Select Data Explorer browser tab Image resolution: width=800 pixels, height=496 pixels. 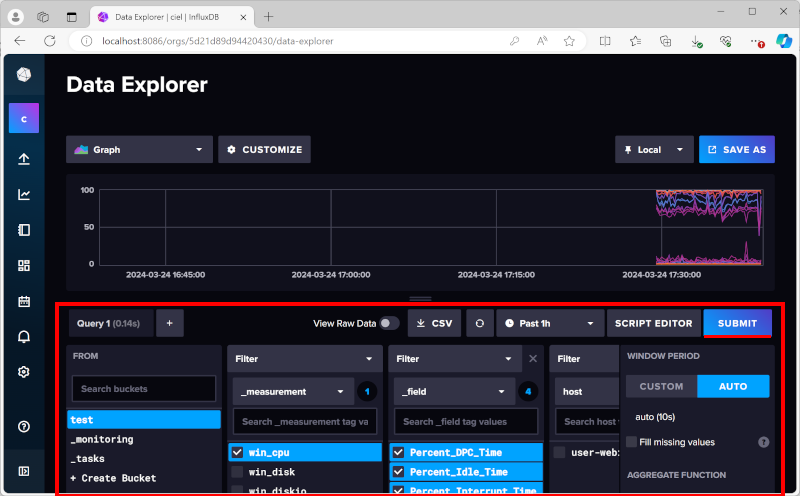click(171, 17)
